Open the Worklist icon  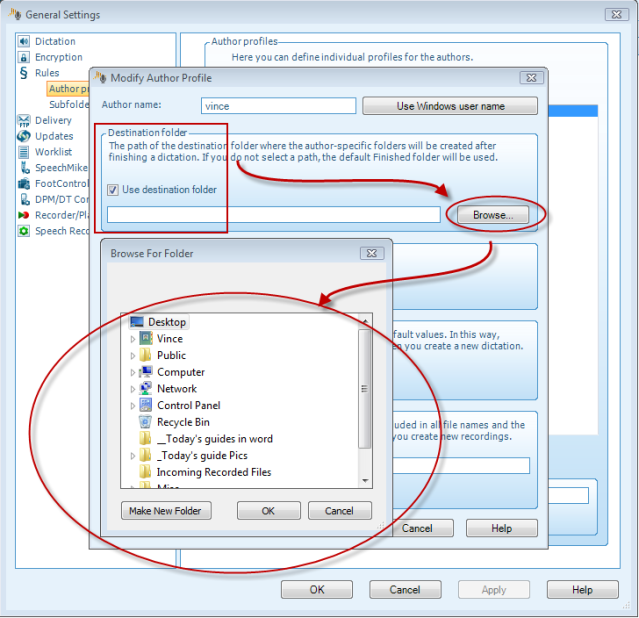pos(24,152)
